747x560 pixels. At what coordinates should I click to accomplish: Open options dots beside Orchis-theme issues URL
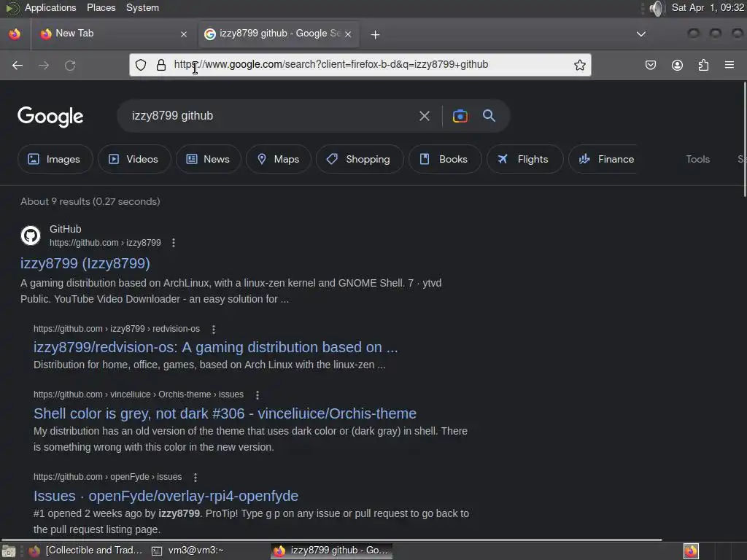[x=258, y=394]
